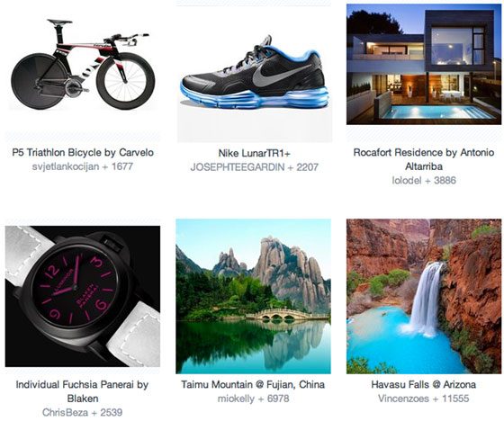Open the Fuchsia Panerai watch image
The width and height of the screenshot is (504, 421).
(x=83, y=296)
